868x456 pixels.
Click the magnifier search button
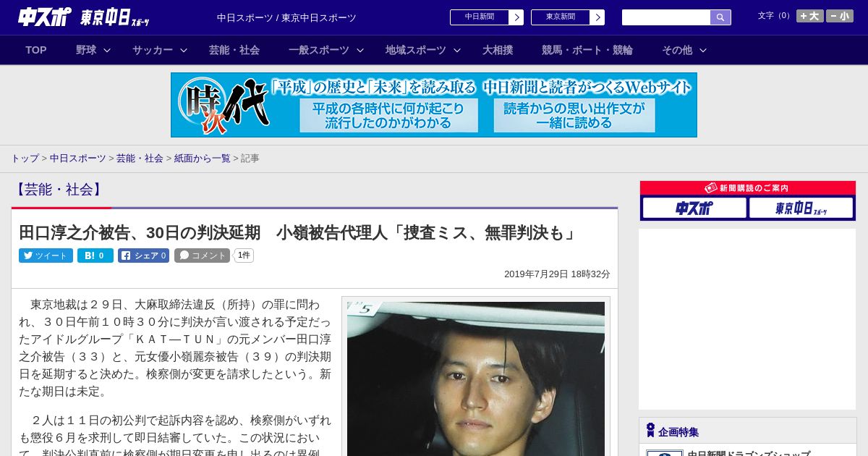(720, 17)
